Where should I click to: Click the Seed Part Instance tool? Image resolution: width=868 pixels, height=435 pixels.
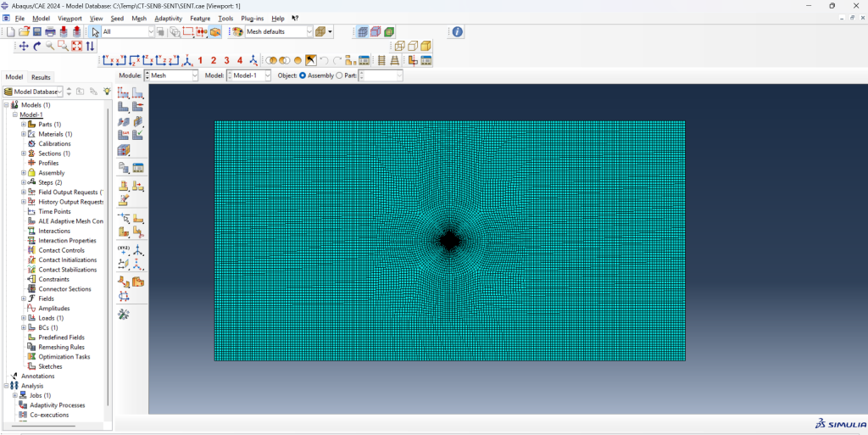click(123, 92)
